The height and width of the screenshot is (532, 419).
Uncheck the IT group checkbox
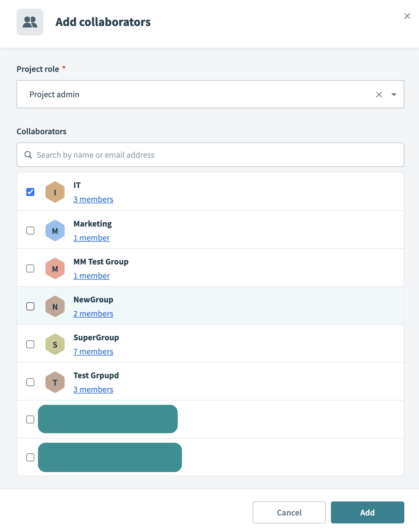coord(30,192)
